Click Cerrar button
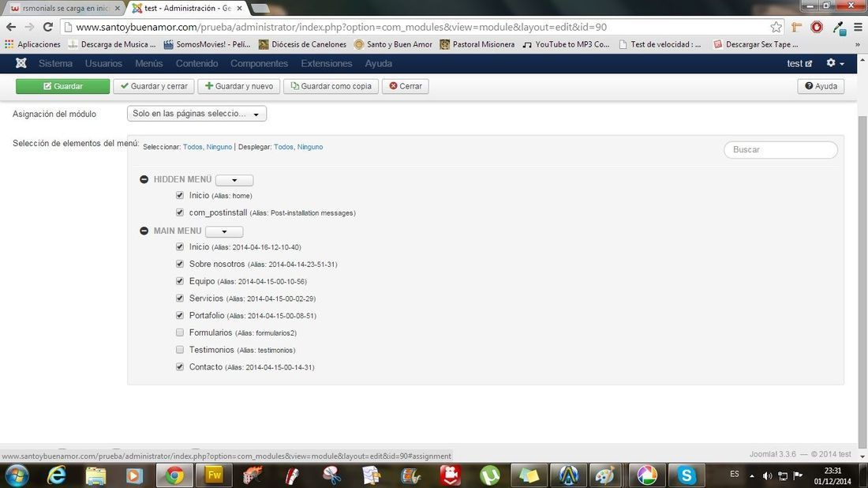This screenshot has height=488, width=868. 406,86
